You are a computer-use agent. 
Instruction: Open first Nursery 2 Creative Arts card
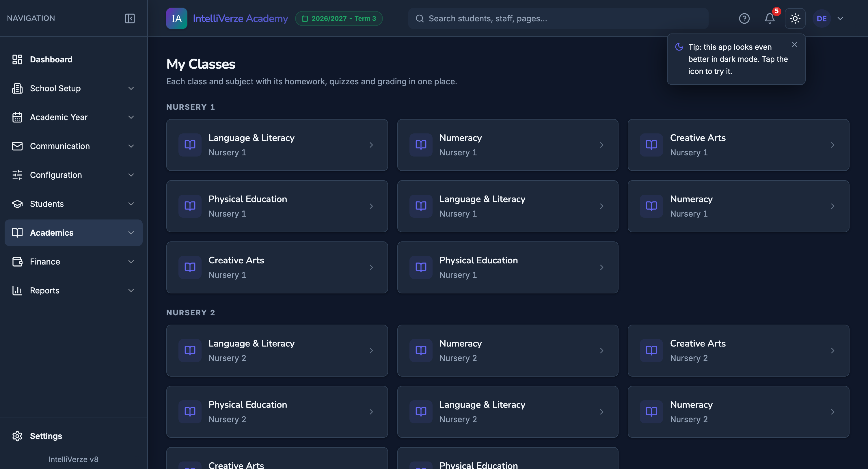click(738, 350)
